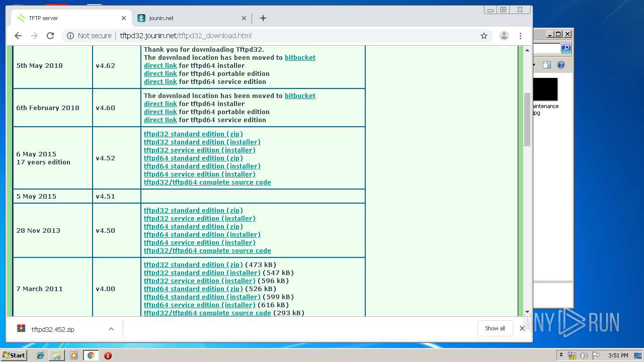Download v4.50 tftpd64 service edition (installer)
This screenshot has width=644, height=362.
tap(200, 242)
